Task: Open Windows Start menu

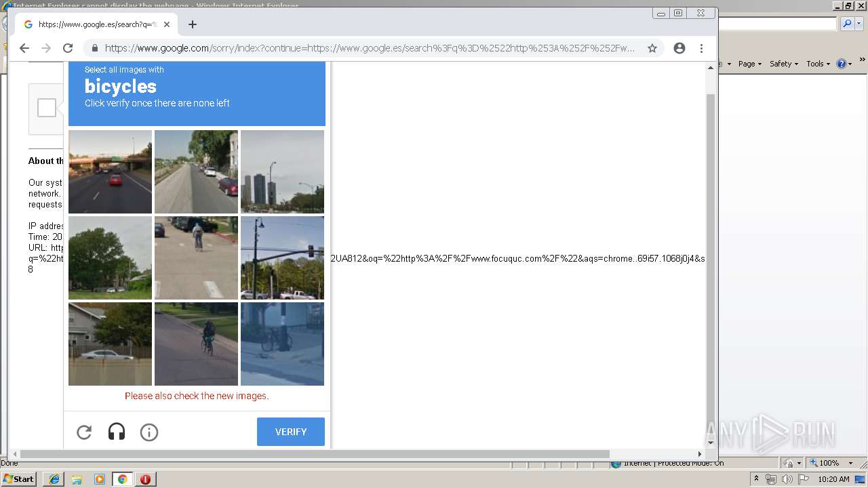Action: (x=18, y=479)
